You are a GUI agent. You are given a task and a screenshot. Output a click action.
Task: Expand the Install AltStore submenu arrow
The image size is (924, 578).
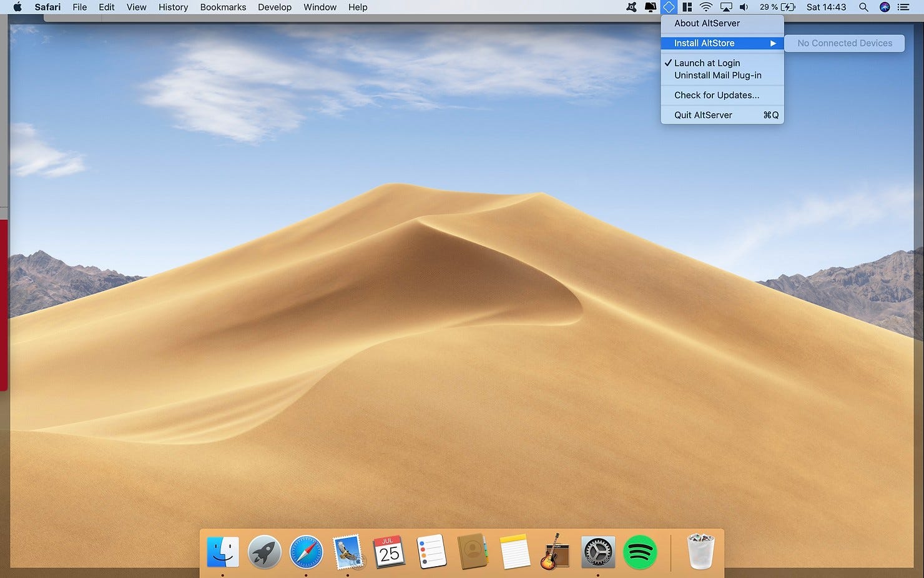click(773, 43)
